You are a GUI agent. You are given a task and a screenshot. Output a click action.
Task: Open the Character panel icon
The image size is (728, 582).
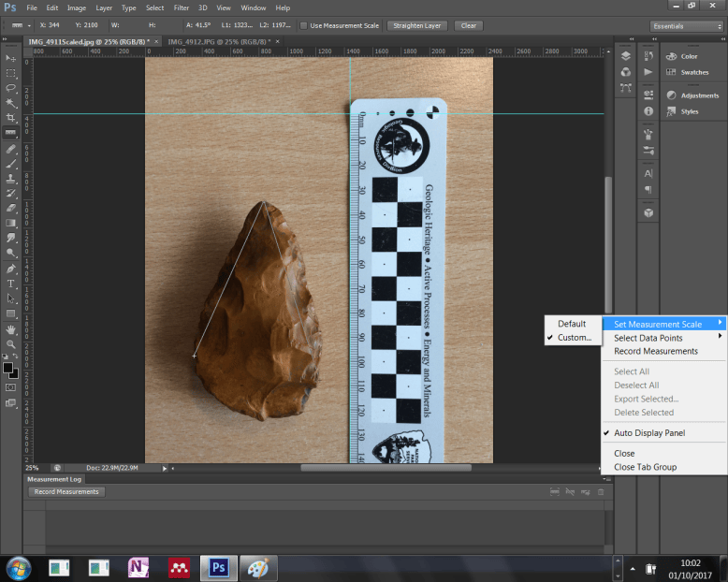click(648, 174)
